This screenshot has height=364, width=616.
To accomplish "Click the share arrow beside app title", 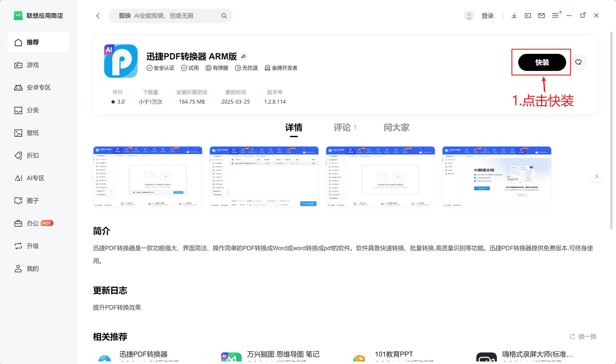I will coord(243,57).
